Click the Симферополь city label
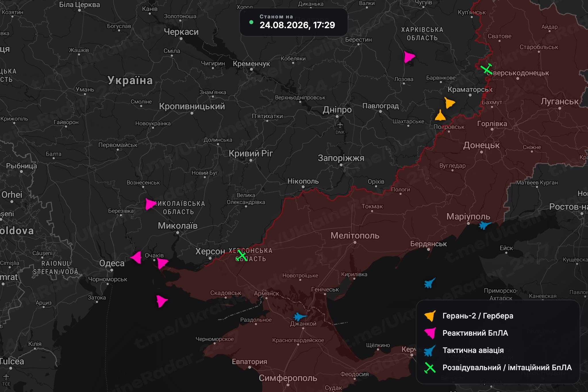The height and width of the screenshot is (392, 588). click(288, 378)
